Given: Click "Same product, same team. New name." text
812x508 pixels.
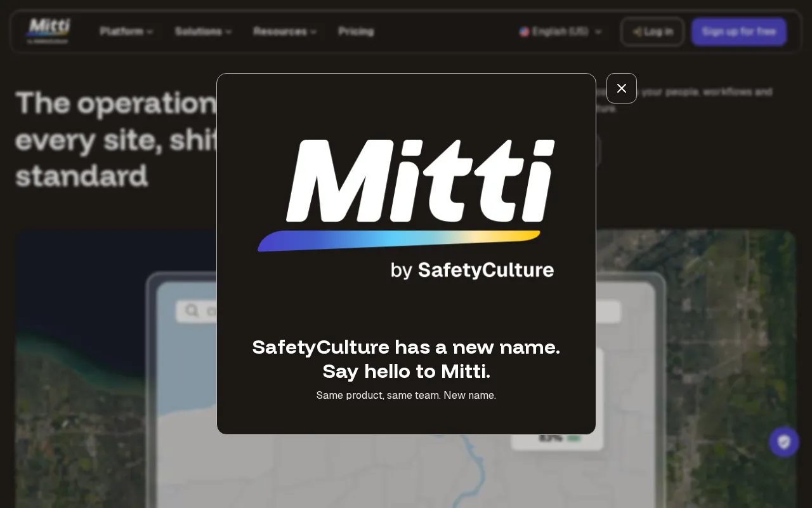Looking at the screenshot, I should (x=406, y=396).
